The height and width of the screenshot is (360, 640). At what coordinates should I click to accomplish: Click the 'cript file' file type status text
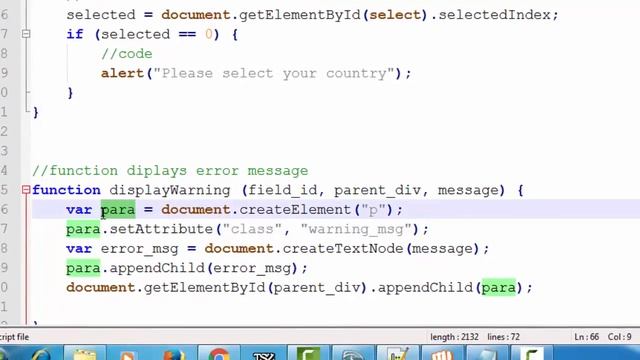point(15,337)
